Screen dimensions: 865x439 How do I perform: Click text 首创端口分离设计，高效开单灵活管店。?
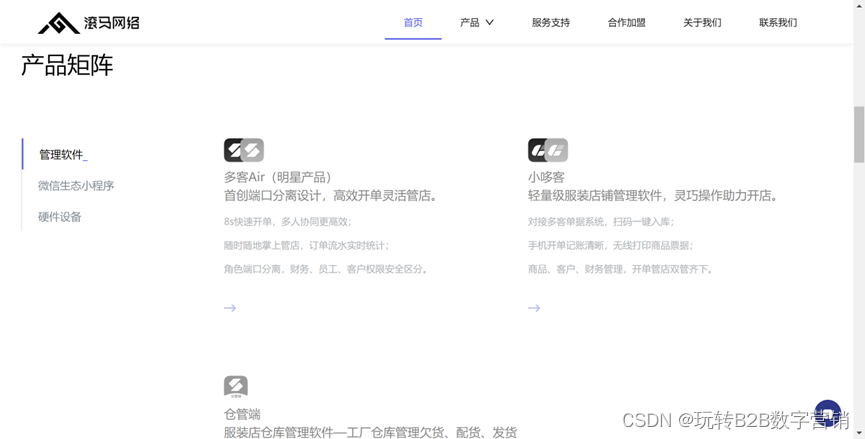pos(330,195)
